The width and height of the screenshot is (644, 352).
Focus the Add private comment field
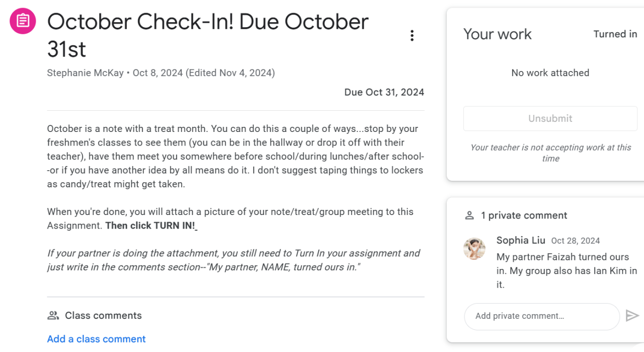click(541, 316)
